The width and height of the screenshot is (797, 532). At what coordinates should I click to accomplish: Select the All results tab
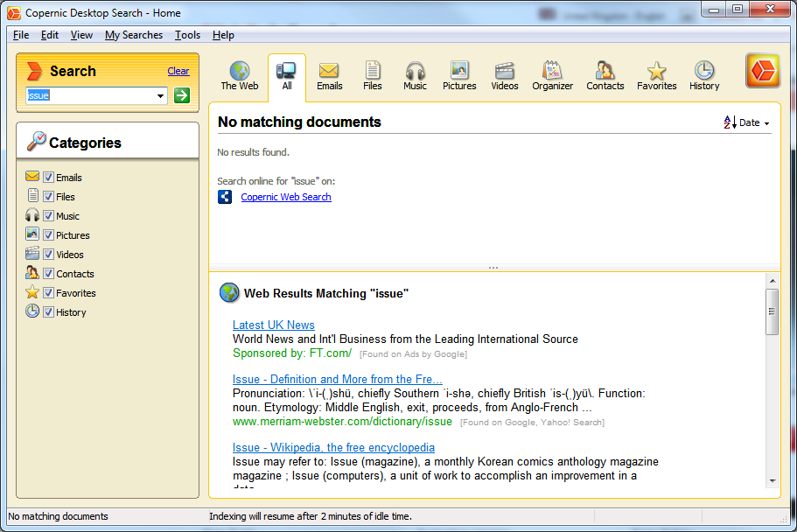tap(287, 76)
